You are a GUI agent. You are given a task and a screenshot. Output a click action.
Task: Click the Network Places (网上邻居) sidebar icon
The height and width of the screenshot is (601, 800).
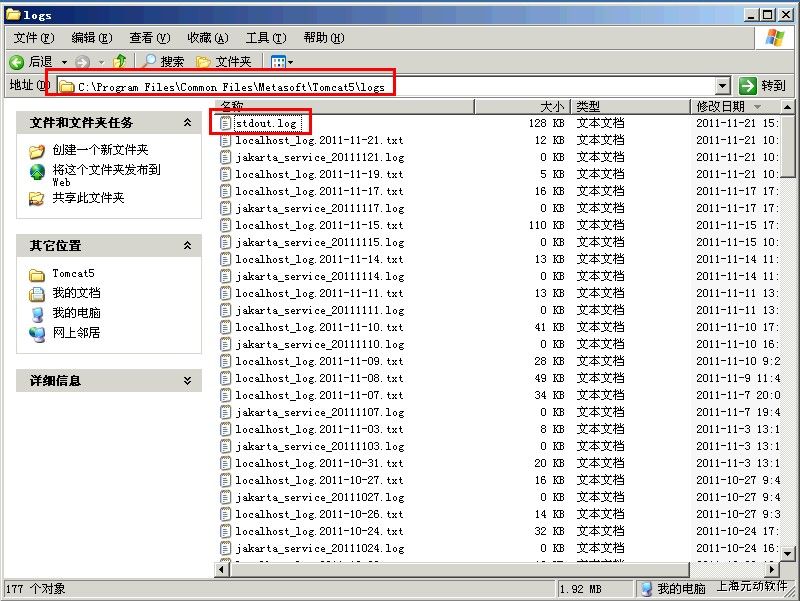[x=37, y=333]
